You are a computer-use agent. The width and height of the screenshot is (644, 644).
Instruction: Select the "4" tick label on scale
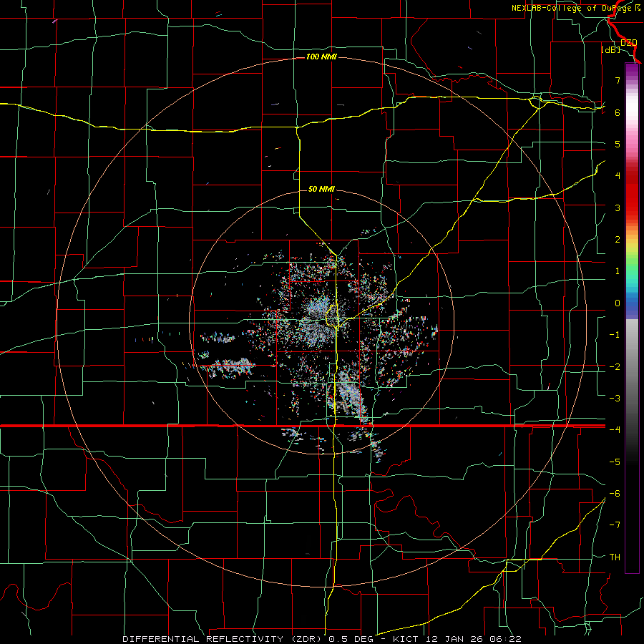pos(618,176)
